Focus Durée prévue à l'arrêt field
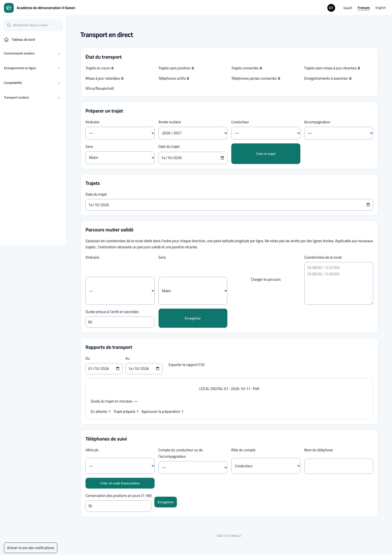392x555 pixels. point(120,322)
